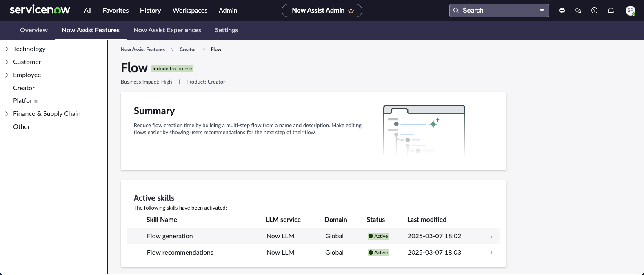Select the Finance & Supply Chain label

pyautogui.click(x=47, y=114)
